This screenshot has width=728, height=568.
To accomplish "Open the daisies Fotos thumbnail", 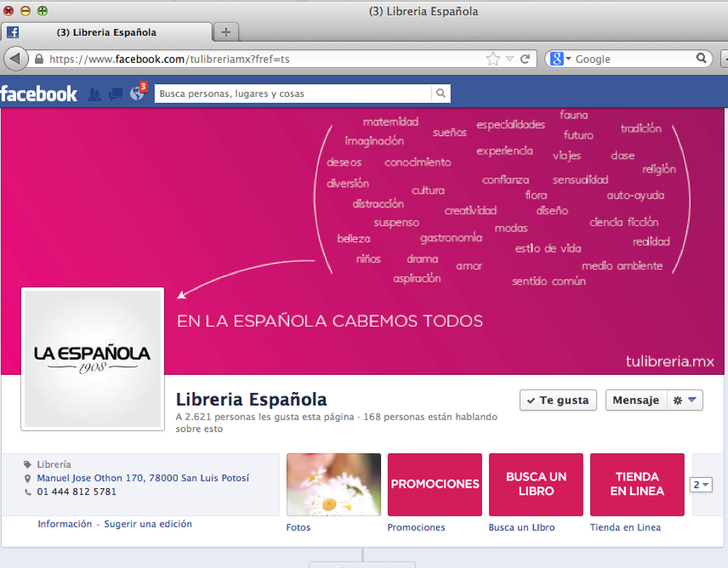I will coord(334,485).
